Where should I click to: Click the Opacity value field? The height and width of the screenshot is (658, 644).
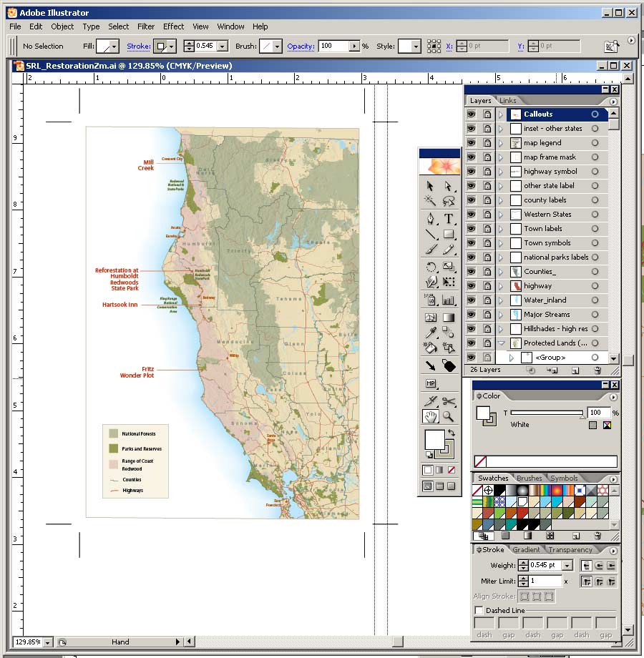[333, 46]
